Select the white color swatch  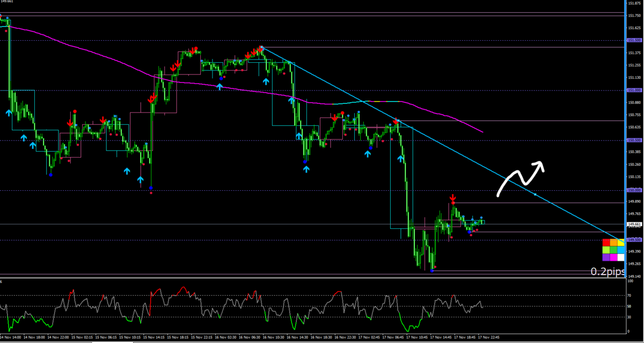pos(621,257)
